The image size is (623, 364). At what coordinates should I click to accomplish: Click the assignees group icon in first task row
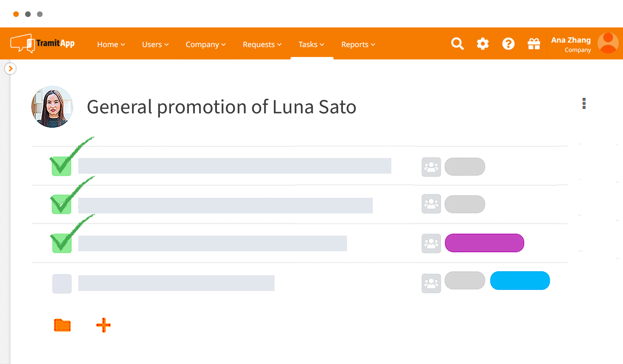431,167
